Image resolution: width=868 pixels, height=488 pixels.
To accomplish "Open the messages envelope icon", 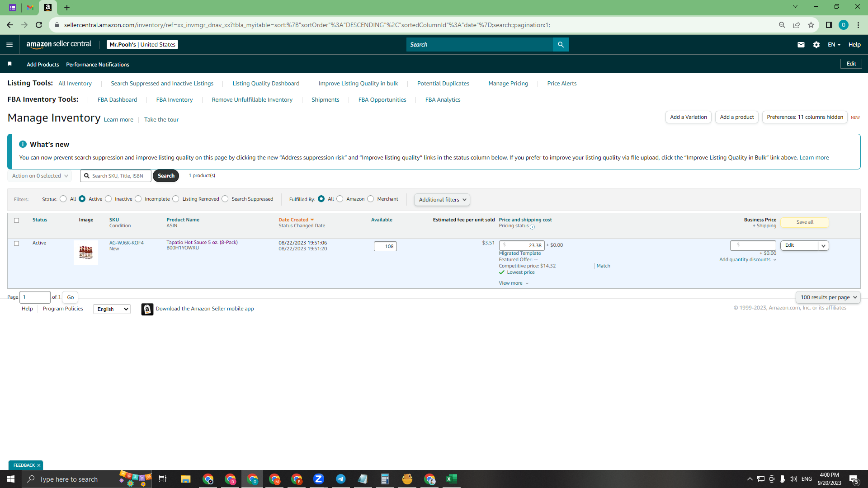I will [x=801, y=44].
